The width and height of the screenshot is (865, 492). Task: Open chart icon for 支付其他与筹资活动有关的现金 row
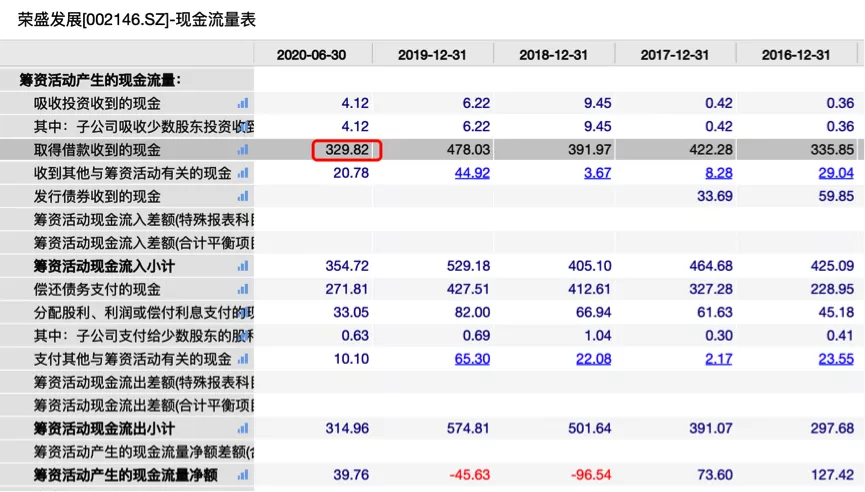click(243, 359)
